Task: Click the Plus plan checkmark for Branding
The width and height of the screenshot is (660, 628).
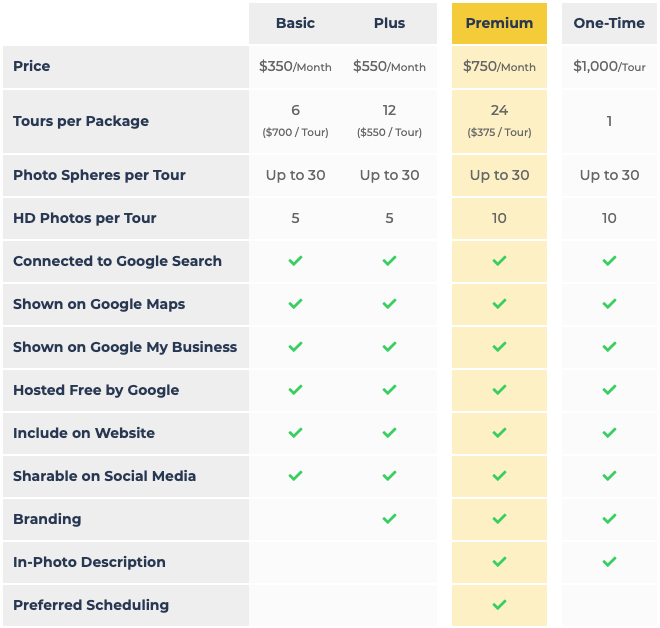Action: pos(389,519)
